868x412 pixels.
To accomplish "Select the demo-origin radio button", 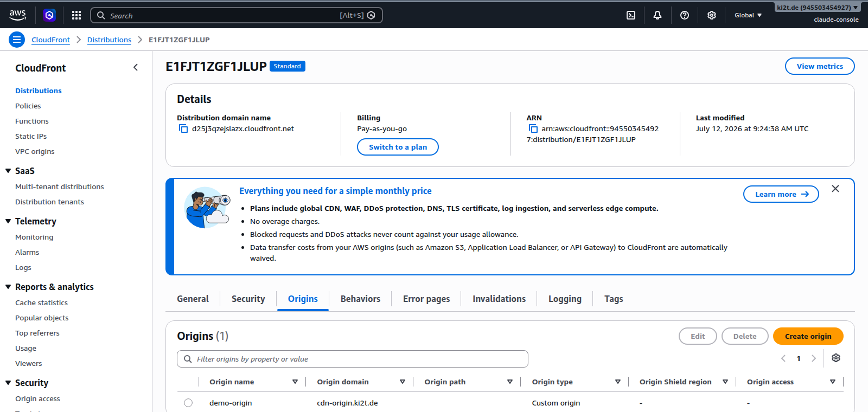I will click(x=188, y=403).
